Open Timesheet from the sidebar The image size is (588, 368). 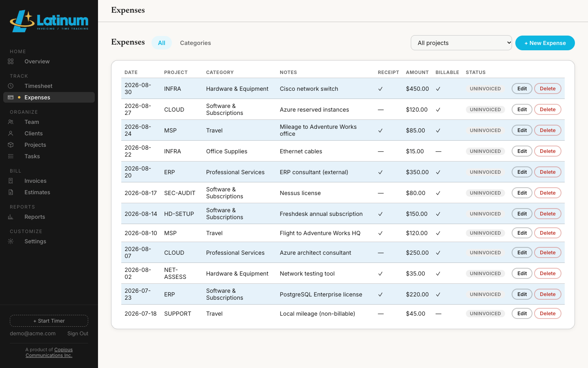coord(49,86)
